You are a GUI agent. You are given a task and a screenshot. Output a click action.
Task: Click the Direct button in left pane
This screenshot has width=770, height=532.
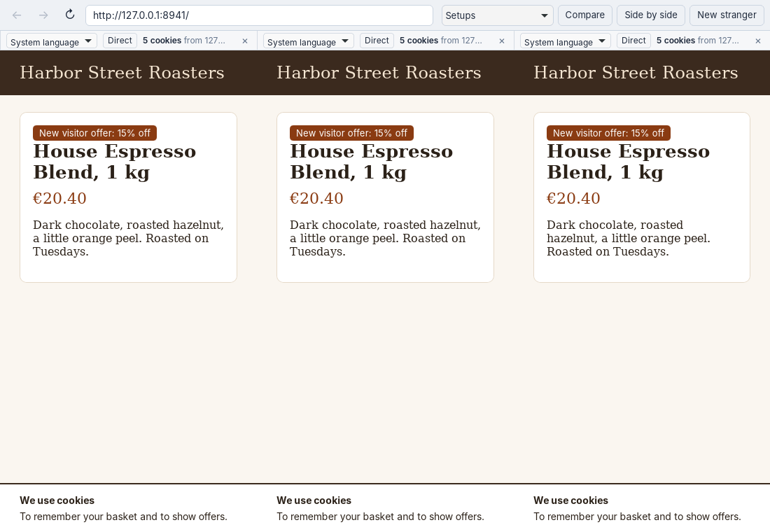[x=120, y=41]
